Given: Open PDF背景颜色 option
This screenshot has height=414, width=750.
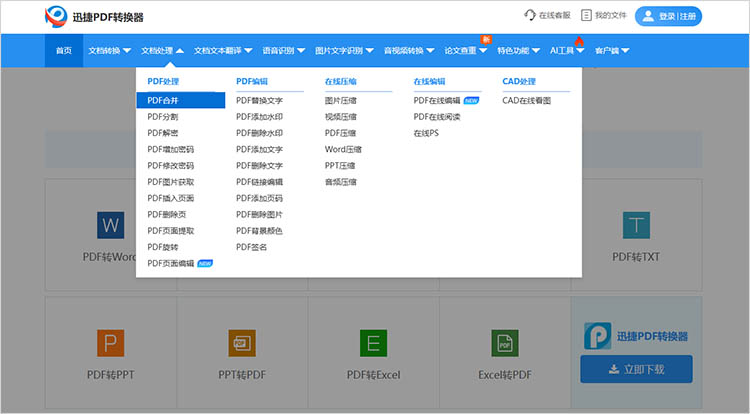Looking at the screenshot, I should 259,230.
